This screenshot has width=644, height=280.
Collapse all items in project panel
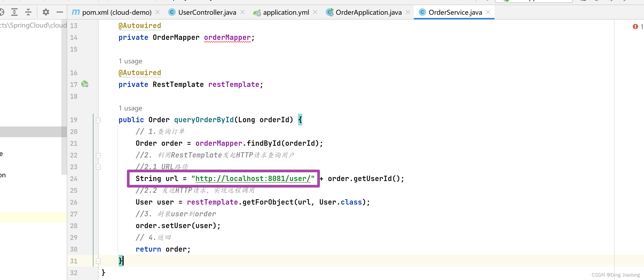28,12
